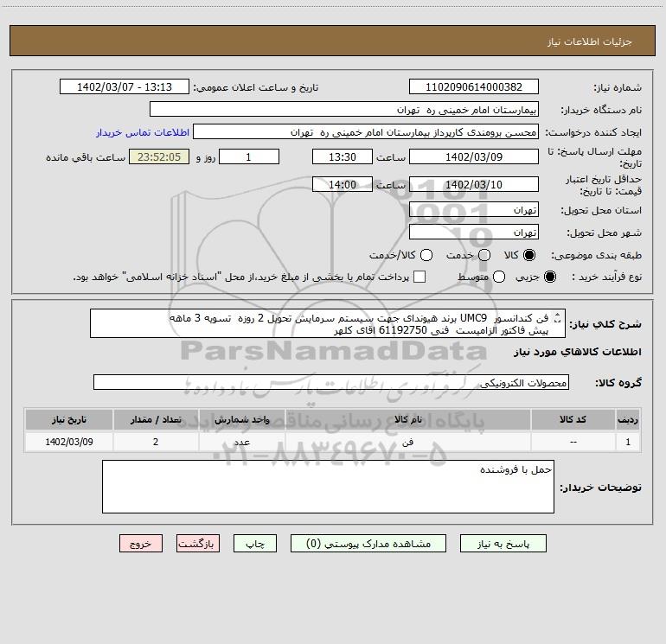Click the description box scroll arrows
The height and width of the screenshot is (644, 666).
[557, 317]
